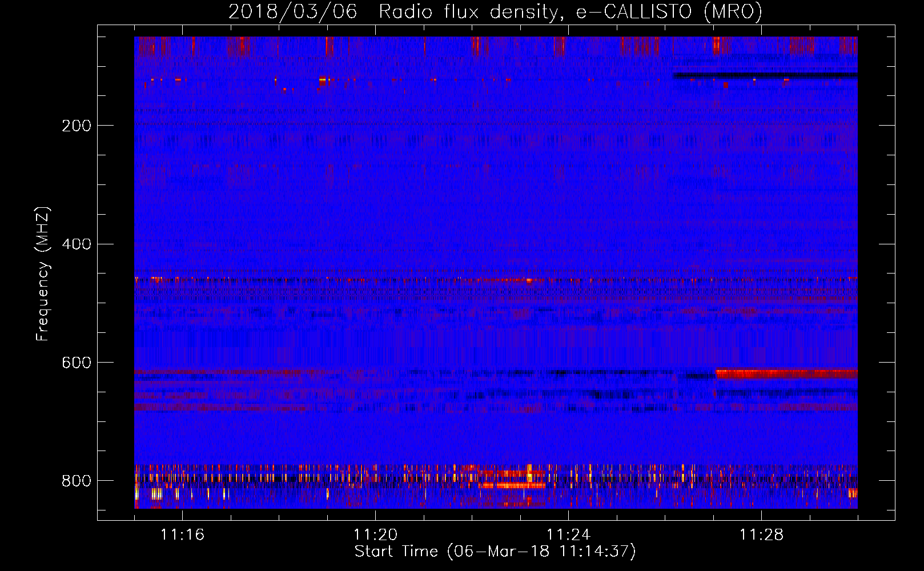Click the bright burst near 810 MHz at 11:23
The image size is (924, 571).
[512, 485]
